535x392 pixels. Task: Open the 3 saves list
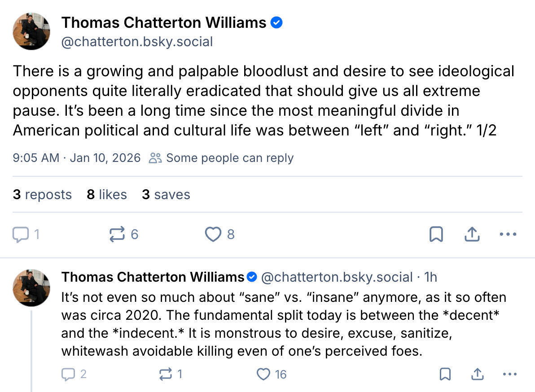166,195
